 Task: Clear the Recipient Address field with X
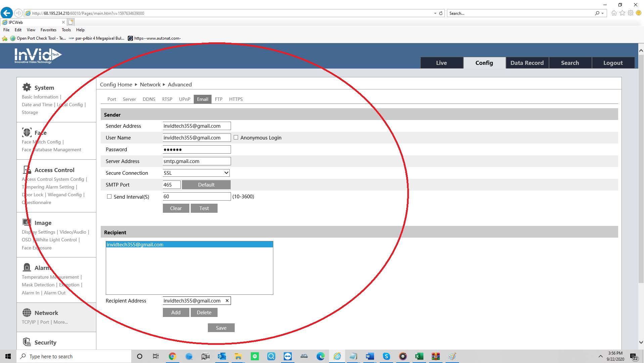pos(227,300)
